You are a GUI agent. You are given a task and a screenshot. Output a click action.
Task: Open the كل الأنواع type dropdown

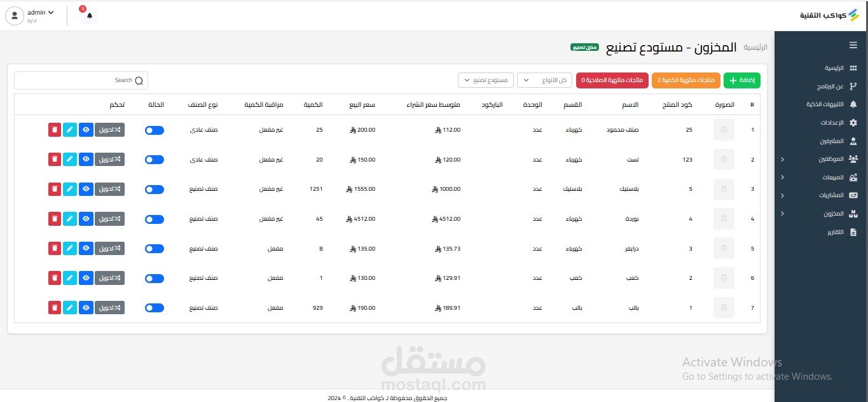click(x=545, y=80)
